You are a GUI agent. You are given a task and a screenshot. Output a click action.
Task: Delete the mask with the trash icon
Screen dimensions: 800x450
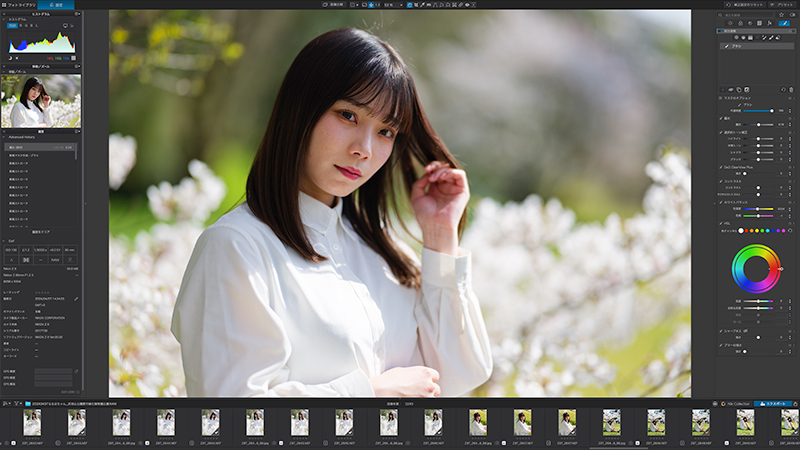pyautogui.click(x=791, y=89)
